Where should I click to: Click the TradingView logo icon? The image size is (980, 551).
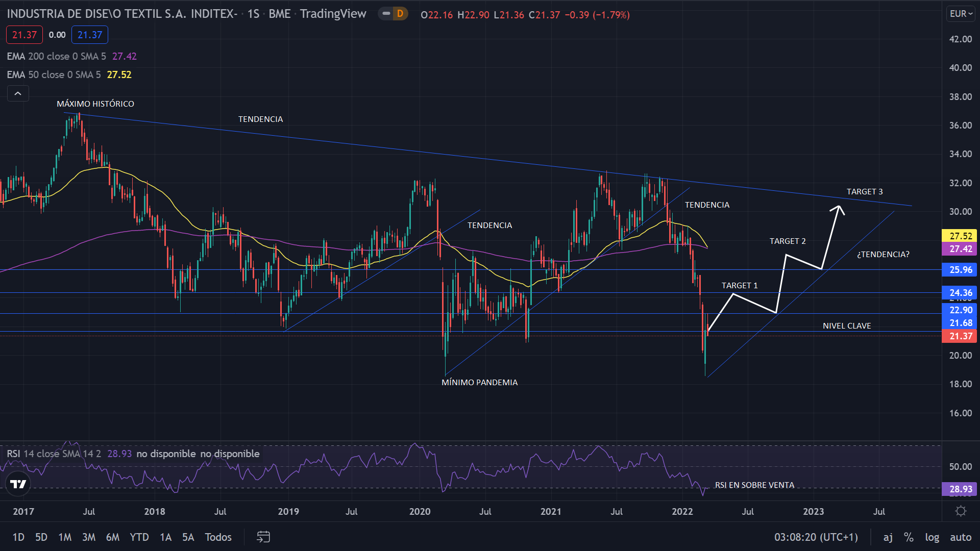(x=18, y=484)
